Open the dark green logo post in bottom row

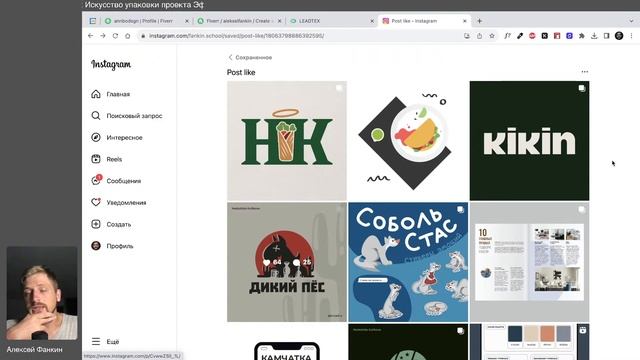(408, 342)
